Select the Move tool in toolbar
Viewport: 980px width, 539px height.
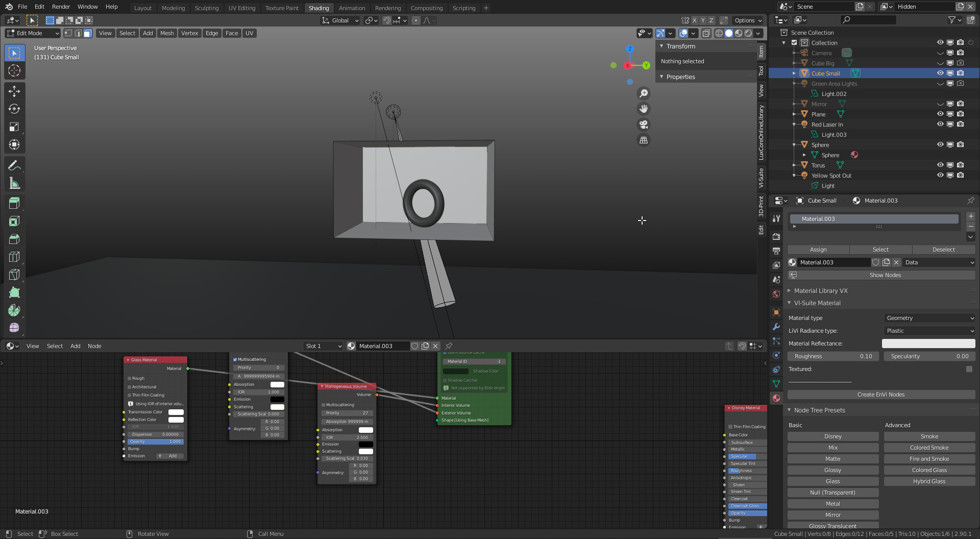coord(14,91)
